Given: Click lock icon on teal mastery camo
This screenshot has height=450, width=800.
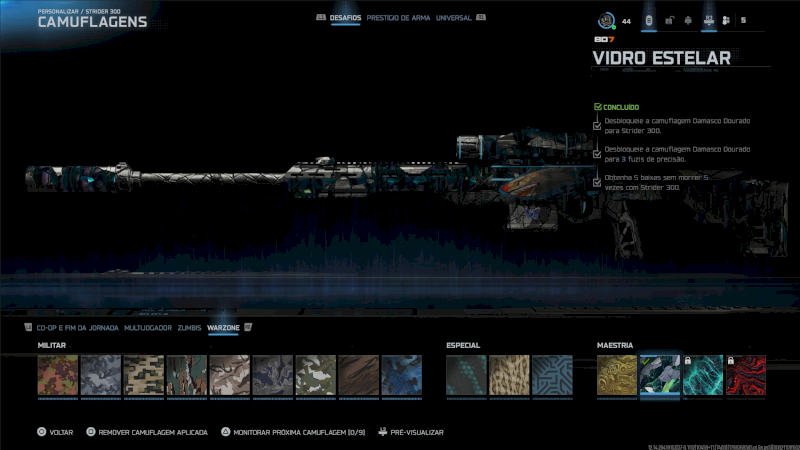Looking at the screenshot, I should [688, 361].
